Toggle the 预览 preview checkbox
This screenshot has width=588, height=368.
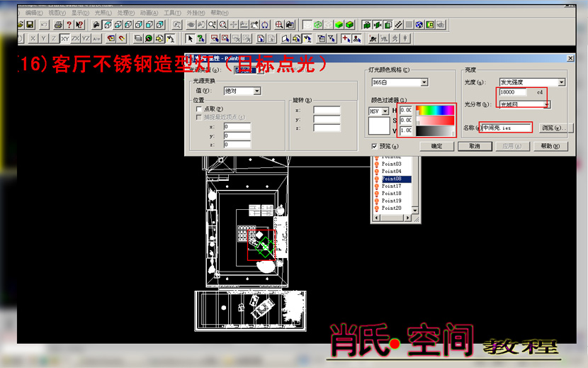(x=374, y=146)
